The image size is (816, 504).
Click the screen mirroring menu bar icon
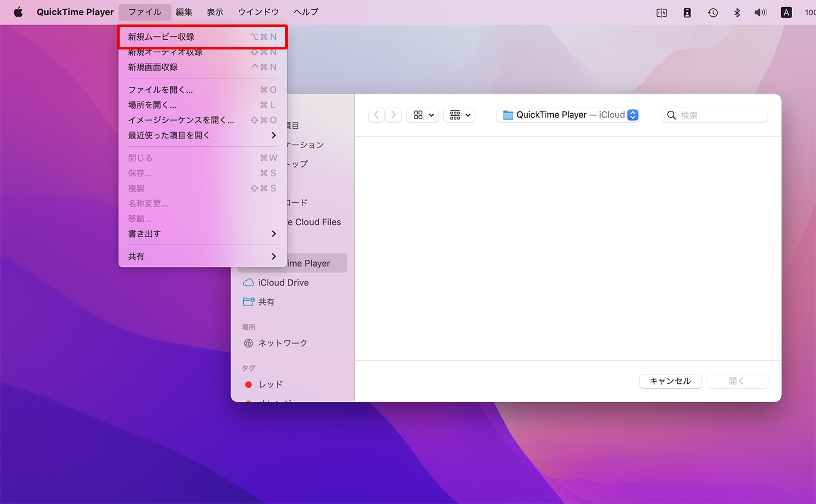pyautogui.click(x=662, y=13)
